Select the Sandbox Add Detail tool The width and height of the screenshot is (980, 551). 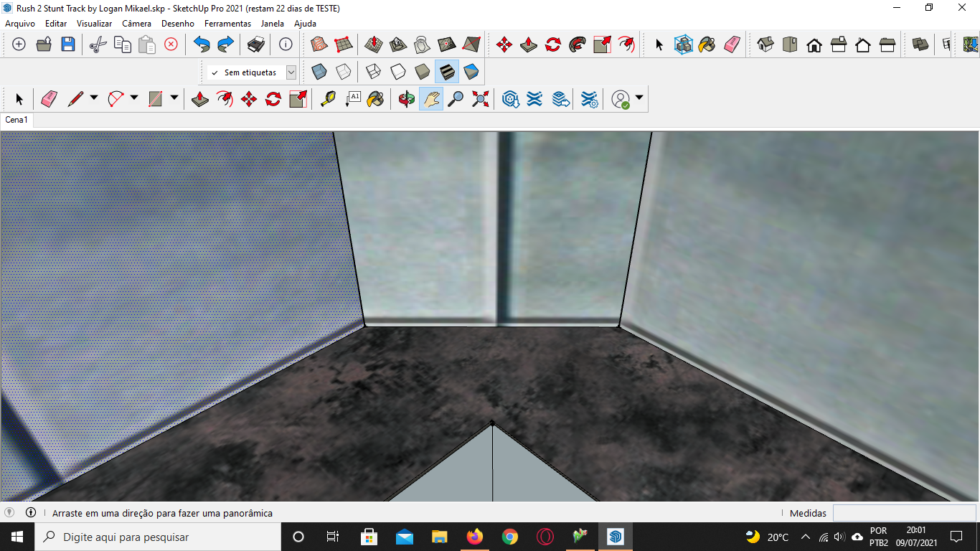click(x=447, y=44)
